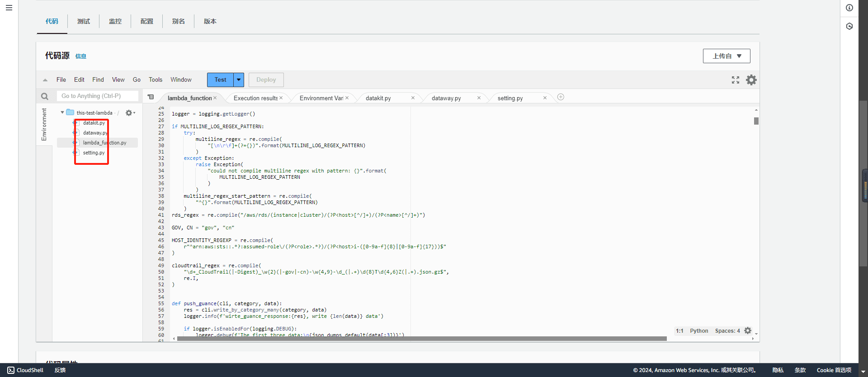Open dataway.py in the file tree
868x377 pixels.
(x=95, y=133)
